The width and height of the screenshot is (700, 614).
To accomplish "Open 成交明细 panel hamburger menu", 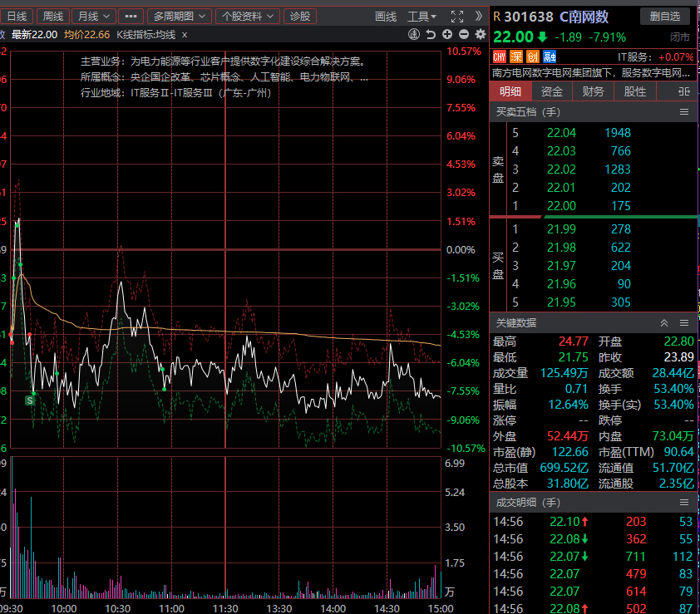I will pos(684,503).
